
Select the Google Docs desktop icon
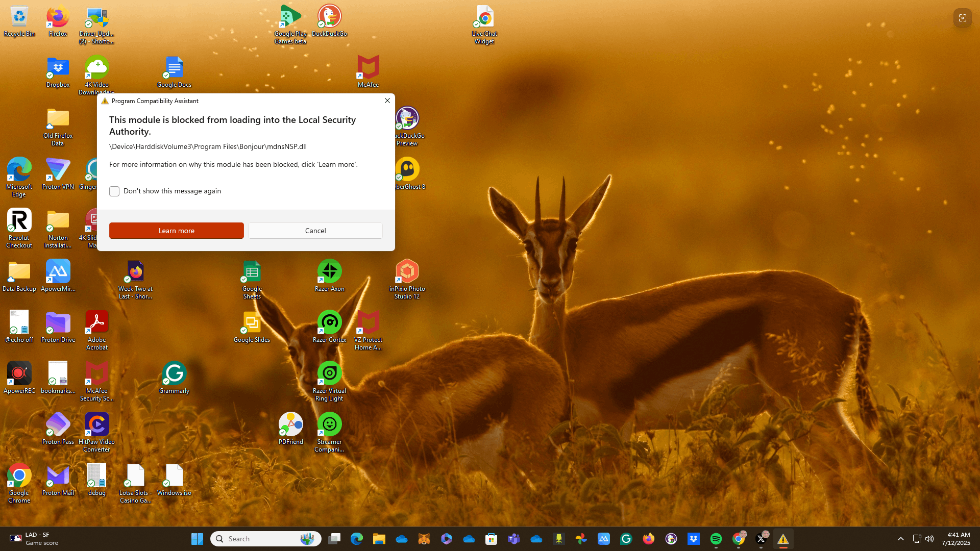tap(174, 72)
